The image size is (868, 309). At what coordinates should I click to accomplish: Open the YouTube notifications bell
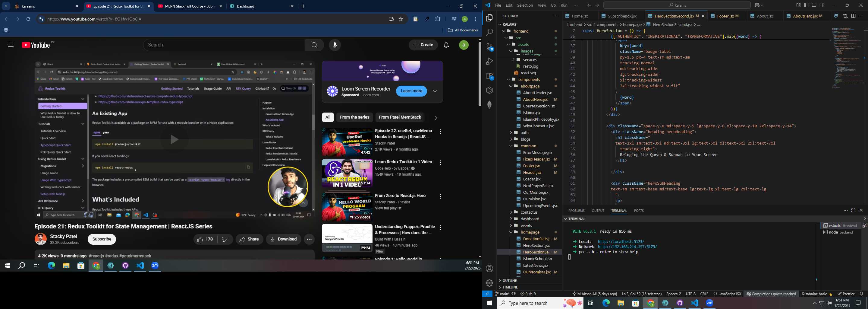pos(446,45)
